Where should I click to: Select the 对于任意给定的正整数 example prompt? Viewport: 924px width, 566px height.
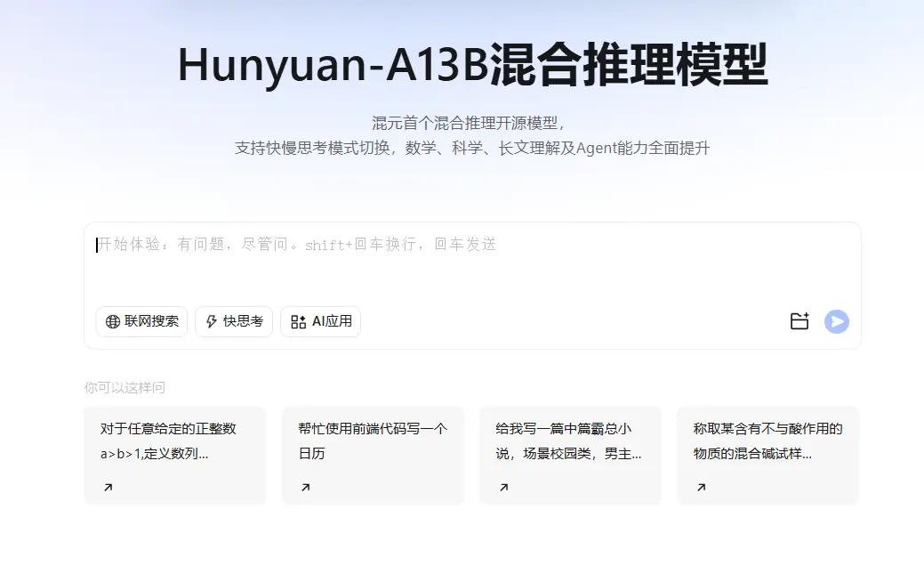(174, 441)
